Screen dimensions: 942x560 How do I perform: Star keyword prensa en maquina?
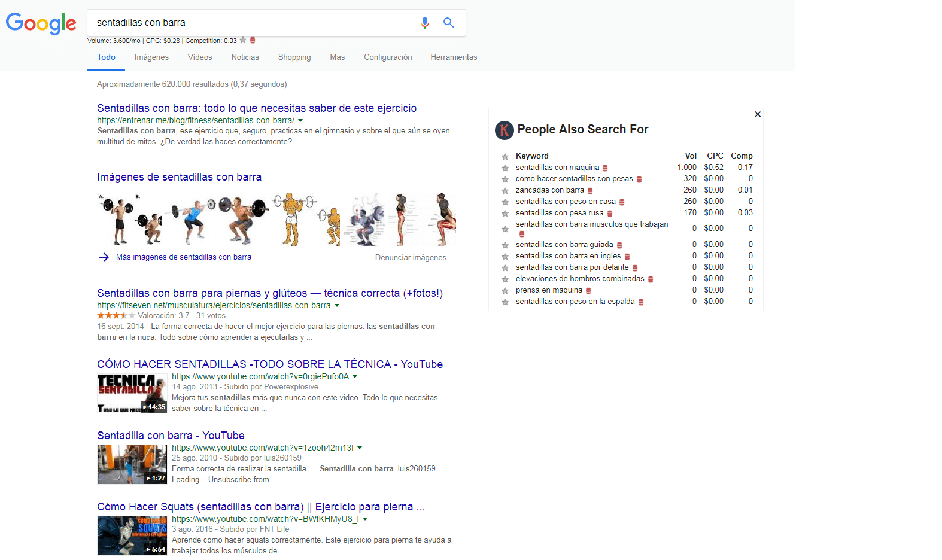505,291
